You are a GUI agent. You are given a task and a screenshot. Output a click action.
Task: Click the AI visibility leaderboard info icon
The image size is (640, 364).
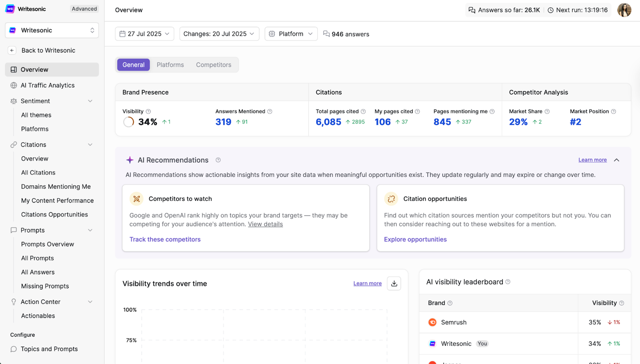(508, 282)
